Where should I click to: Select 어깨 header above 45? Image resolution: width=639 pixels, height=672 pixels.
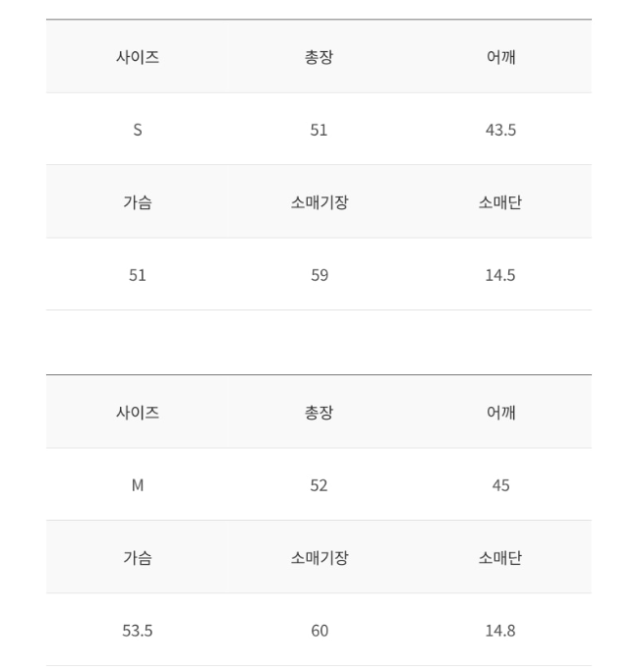[x=500, y=413]
